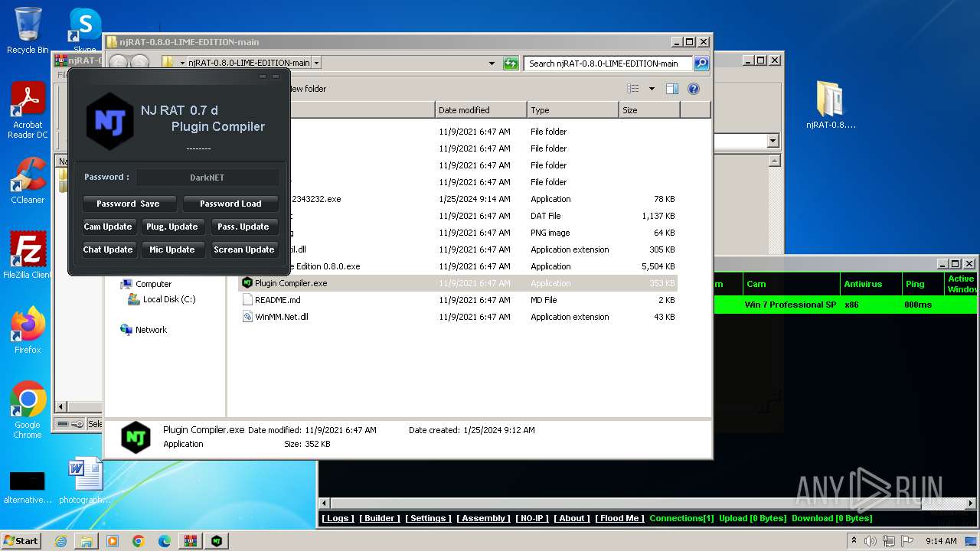
Task: Open Builder in njRAT bottom bar
Action: 380,518
